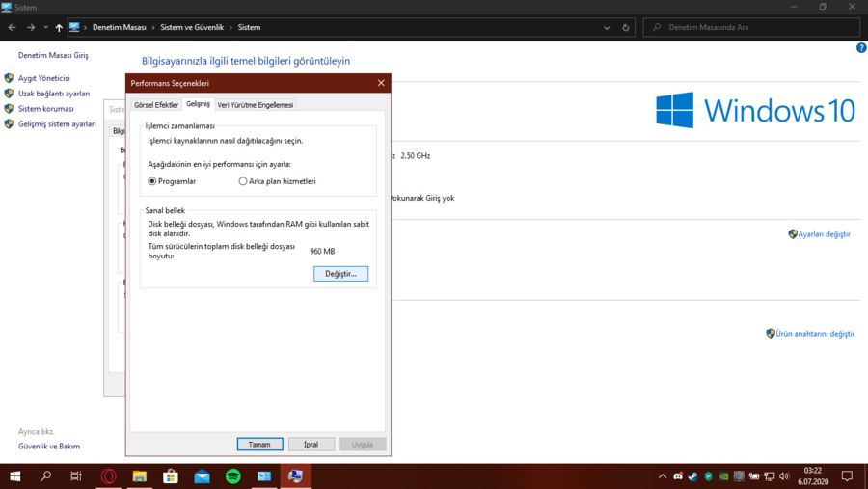This screenshot has width=868, height=489.
Task: Open File Explorer from taskbar
Action: tap(140, 476)
